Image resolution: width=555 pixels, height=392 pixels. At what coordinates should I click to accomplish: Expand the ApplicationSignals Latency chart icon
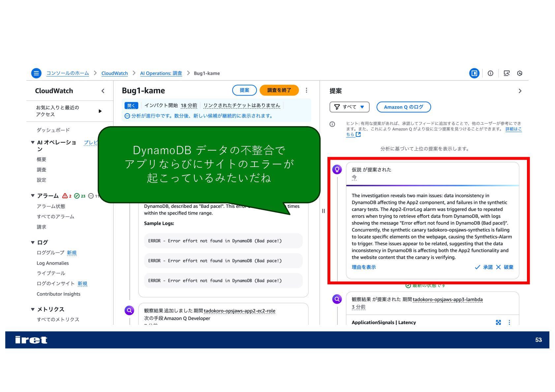tap(498, 322)
